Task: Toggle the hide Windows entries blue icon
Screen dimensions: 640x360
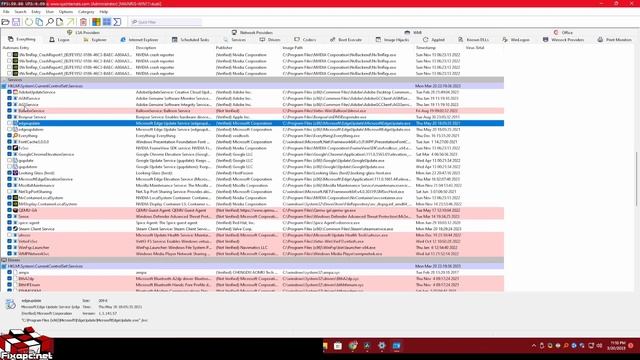Action: 107,22
